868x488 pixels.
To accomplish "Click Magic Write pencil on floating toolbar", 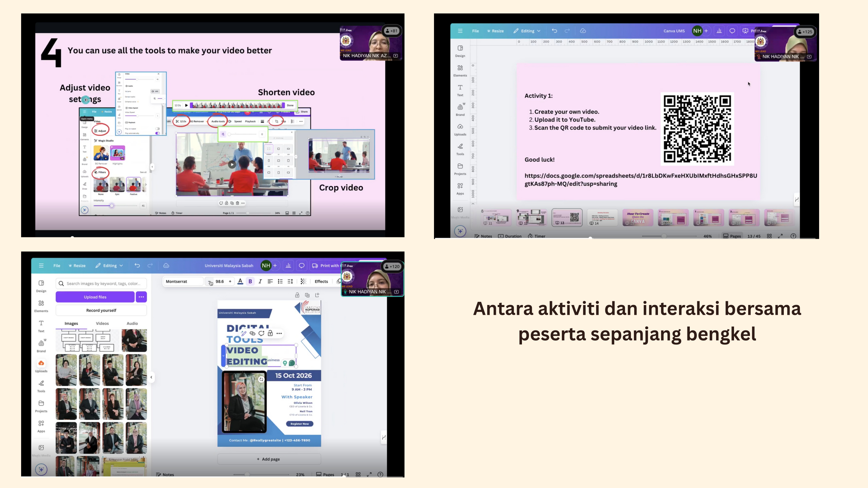I will tap(243, 333).
